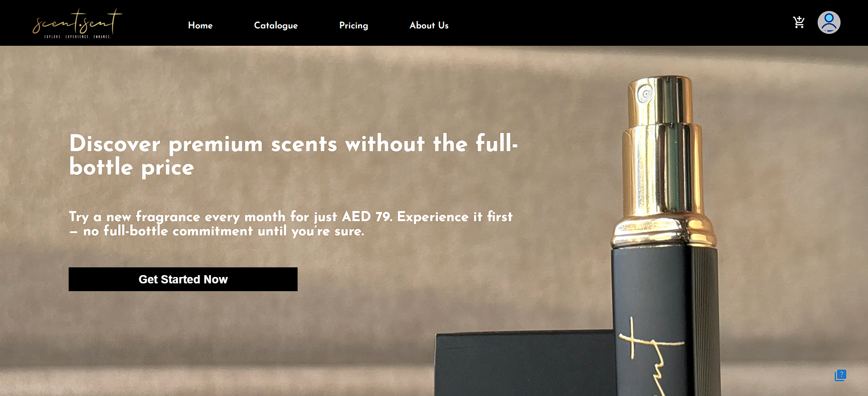
Task: Open the user account avatar icon
Action: (x=829, y=22)
